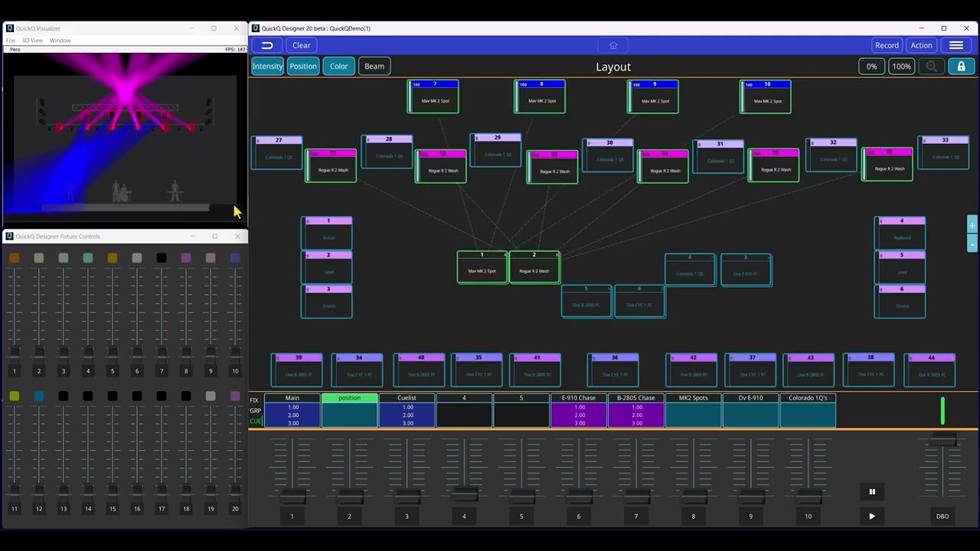Click teal color swatch above fader 4

click(x=87, y=258)
